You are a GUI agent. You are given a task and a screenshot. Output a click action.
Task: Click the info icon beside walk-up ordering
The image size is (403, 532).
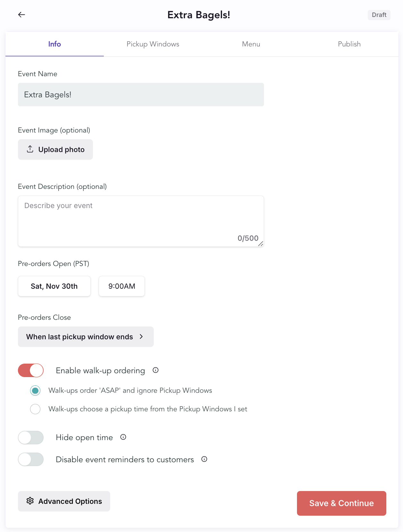[156, 370]
